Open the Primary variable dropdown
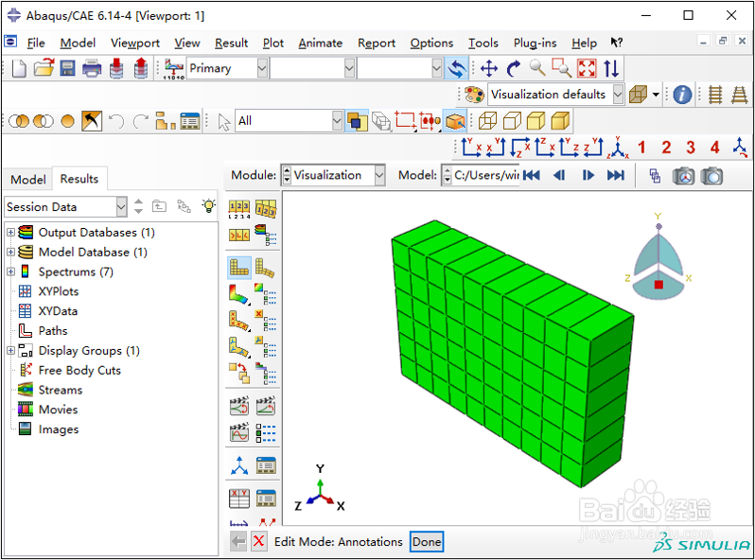This screenshot has width=755, height=560. tap(262, 68)
